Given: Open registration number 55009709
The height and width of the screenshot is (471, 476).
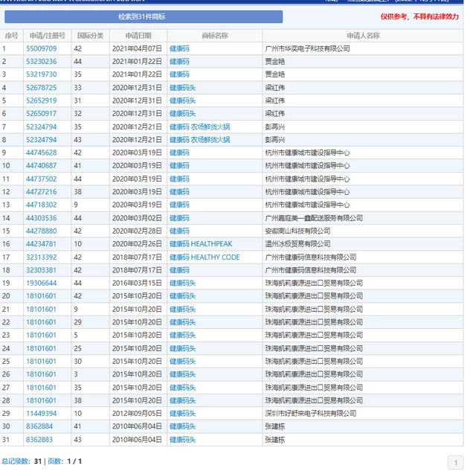Looking at the screenshot, I should pyautogui.click(x=42, y=48).
